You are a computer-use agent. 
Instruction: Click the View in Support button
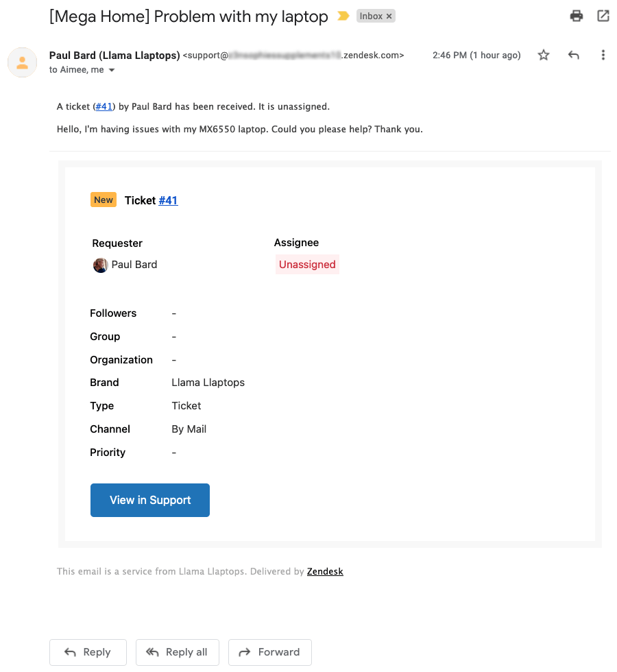click(149, 500)
